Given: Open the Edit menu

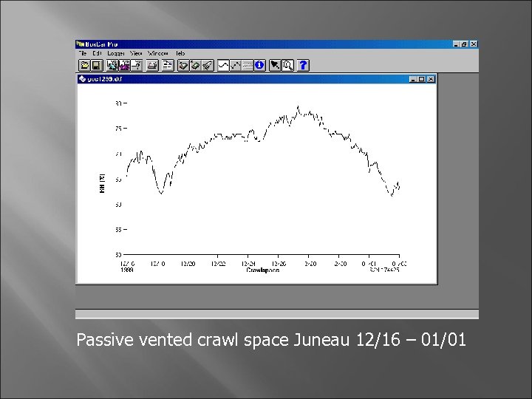Looking at the screenshot, I should (97, 53).
